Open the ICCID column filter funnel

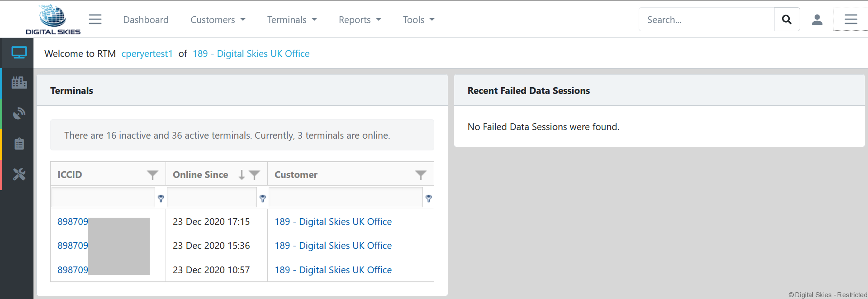pos(152,175)
